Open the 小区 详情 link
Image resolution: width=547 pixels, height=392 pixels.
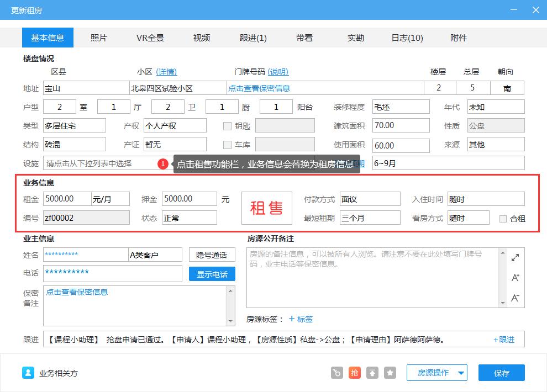[165, 72]
